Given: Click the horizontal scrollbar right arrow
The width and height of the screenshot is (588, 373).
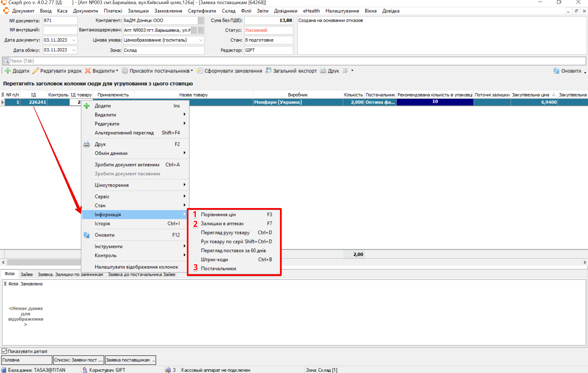Looking at the screenshot, I should pyautogui.click(x=585, y=262).
